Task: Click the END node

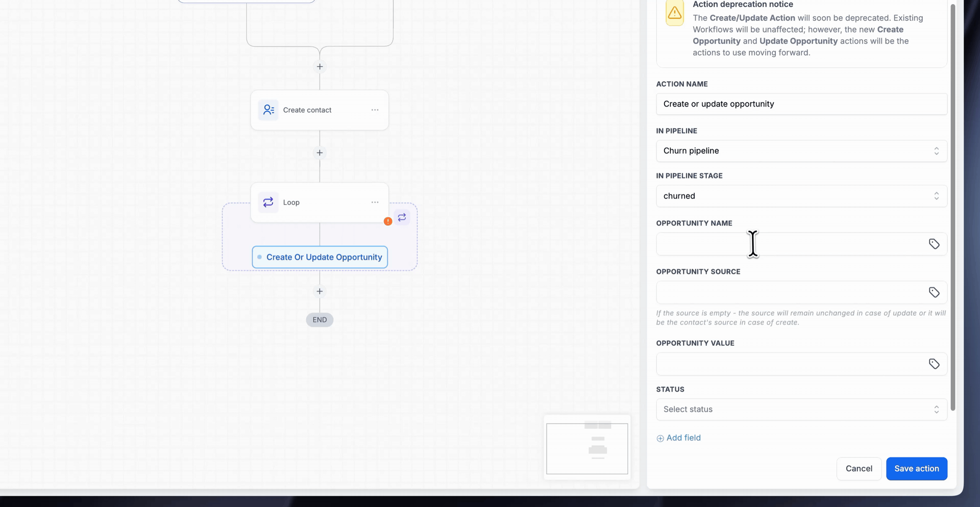Action: [320, 320]
